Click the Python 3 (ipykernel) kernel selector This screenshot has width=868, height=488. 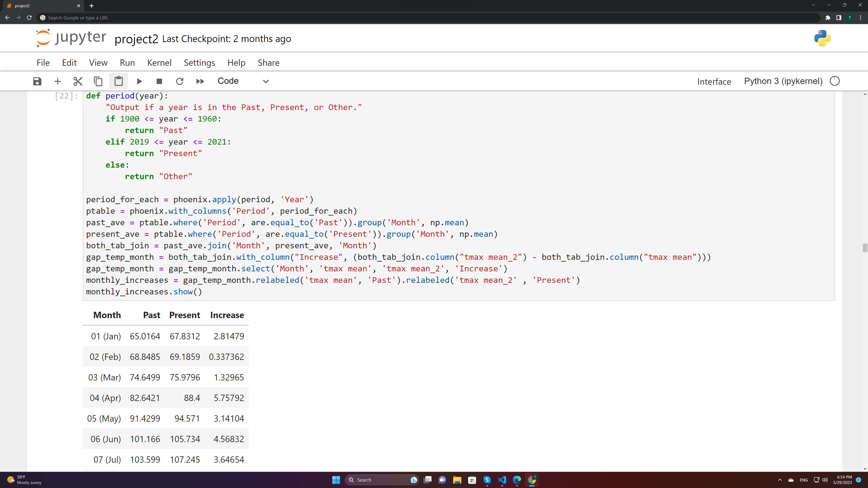[783, 81]
